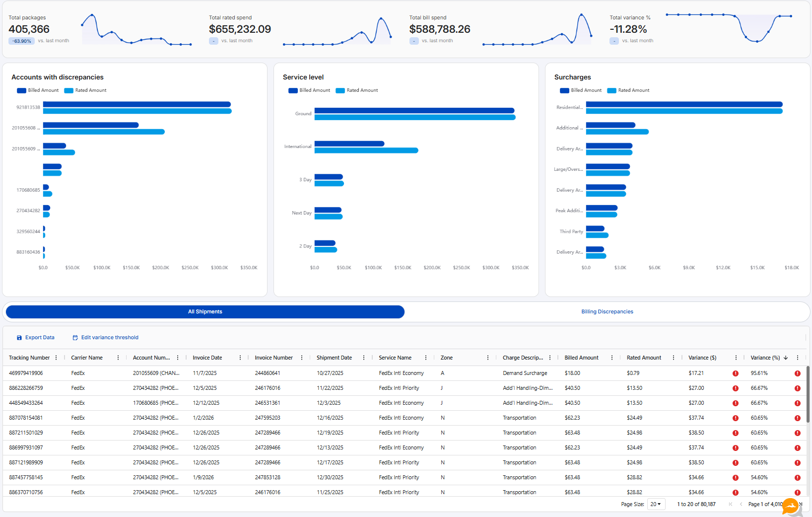
Task: Open Charge Description column menu icon
Action: (550, 358)
